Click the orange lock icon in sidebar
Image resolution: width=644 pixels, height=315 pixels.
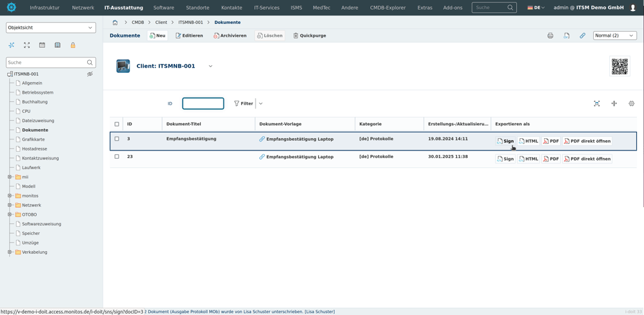coord(73,45)
